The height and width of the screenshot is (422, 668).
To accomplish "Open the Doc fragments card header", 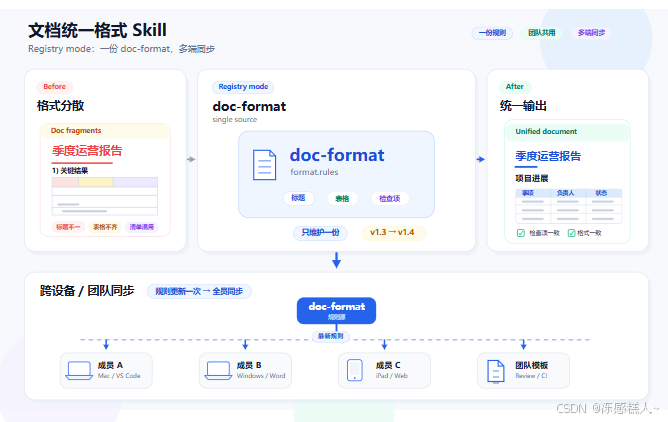I will 105,131.
